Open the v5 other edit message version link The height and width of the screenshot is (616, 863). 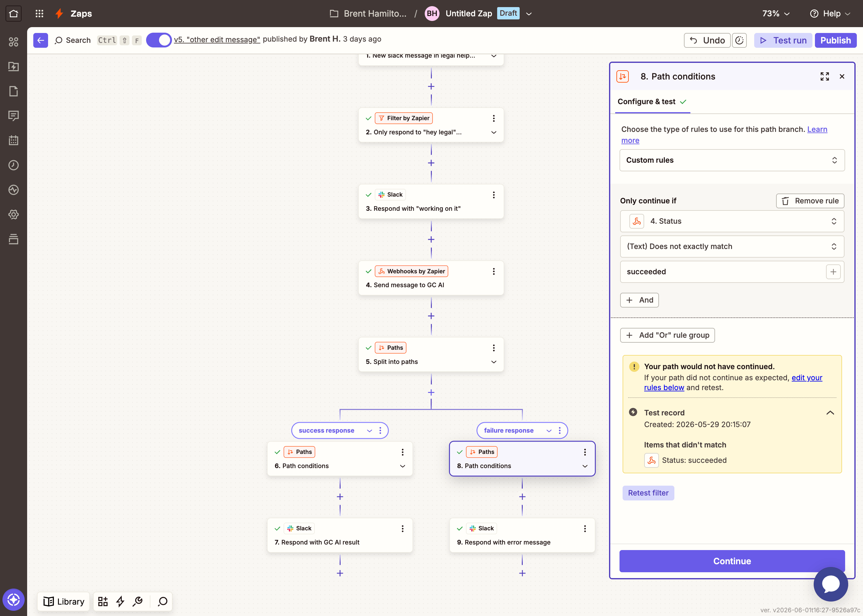point(217,39)
